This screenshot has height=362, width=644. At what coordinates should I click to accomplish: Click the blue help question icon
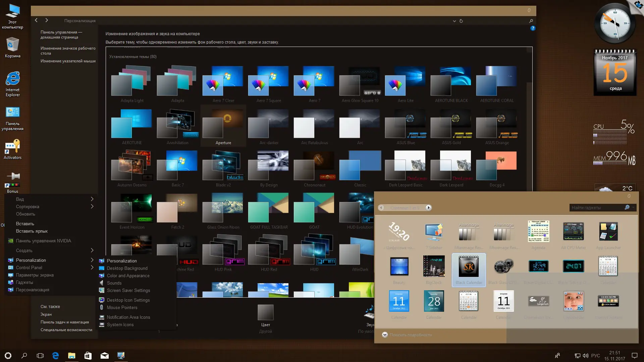pos(533,28)
